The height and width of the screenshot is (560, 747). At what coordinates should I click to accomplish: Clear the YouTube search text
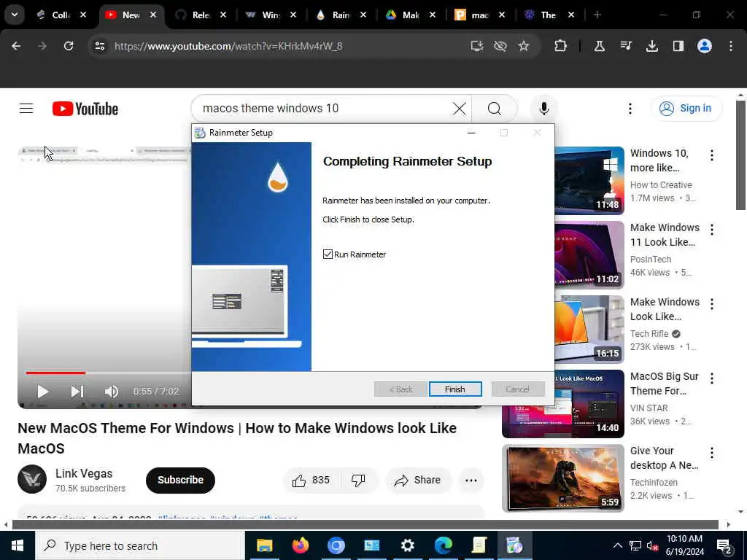click(460, 109)
